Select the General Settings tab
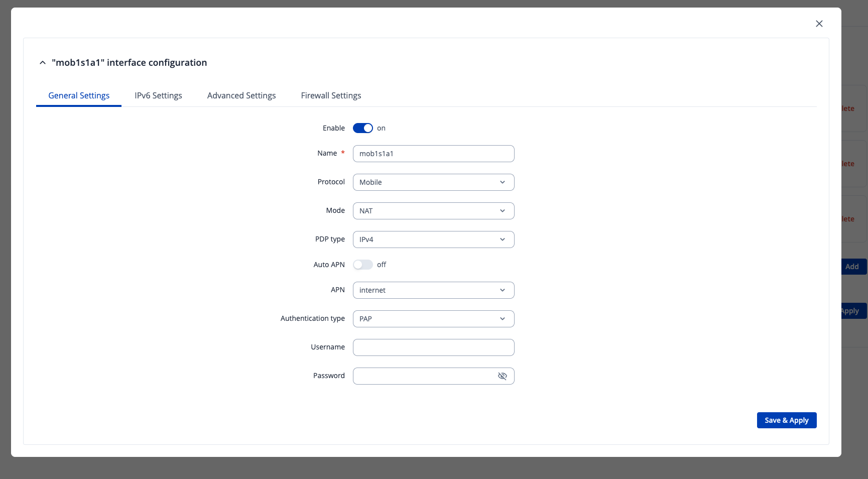The image size is (868, 479). [x=79, y=95]
